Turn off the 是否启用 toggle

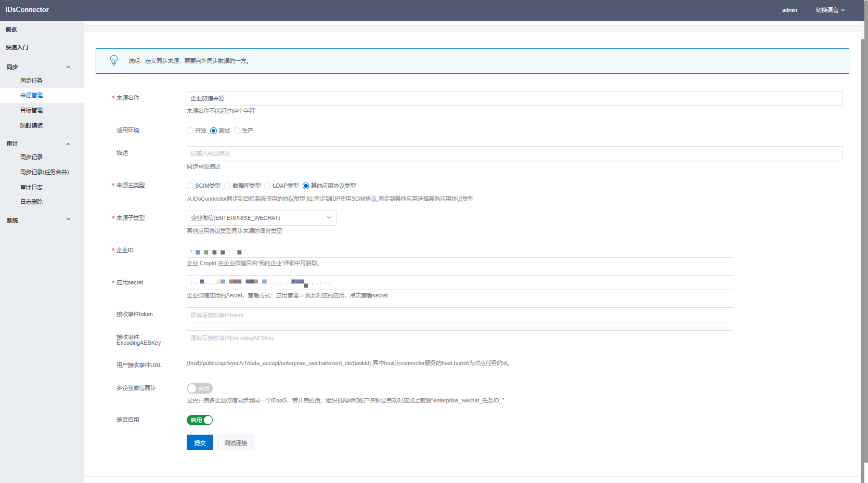coord(200,420)
